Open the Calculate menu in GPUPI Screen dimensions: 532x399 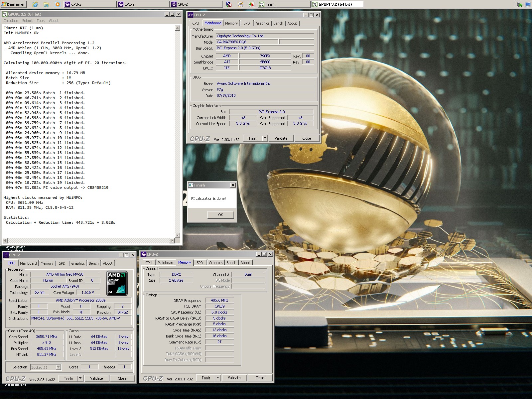click(x=11, y=21)
